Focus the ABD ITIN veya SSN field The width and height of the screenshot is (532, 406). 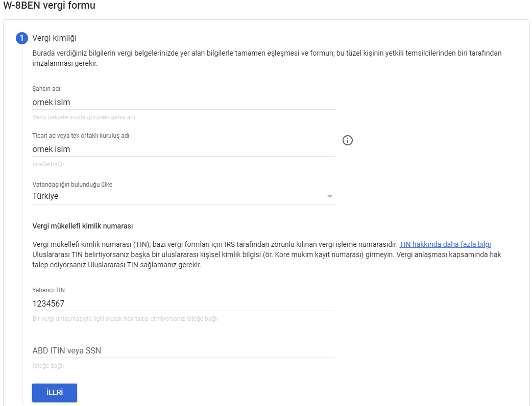184,350
